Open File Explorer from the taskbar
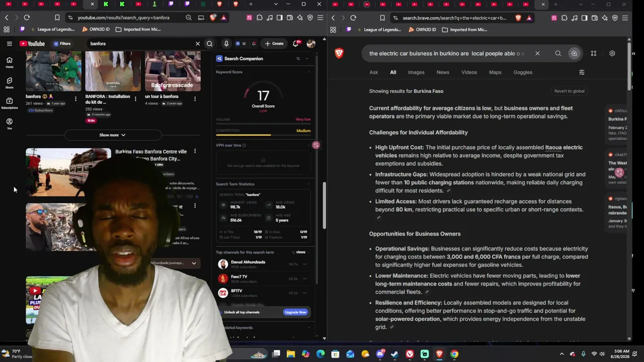The image size is (644, 362). pyautogui.click(x=291, y=354)
